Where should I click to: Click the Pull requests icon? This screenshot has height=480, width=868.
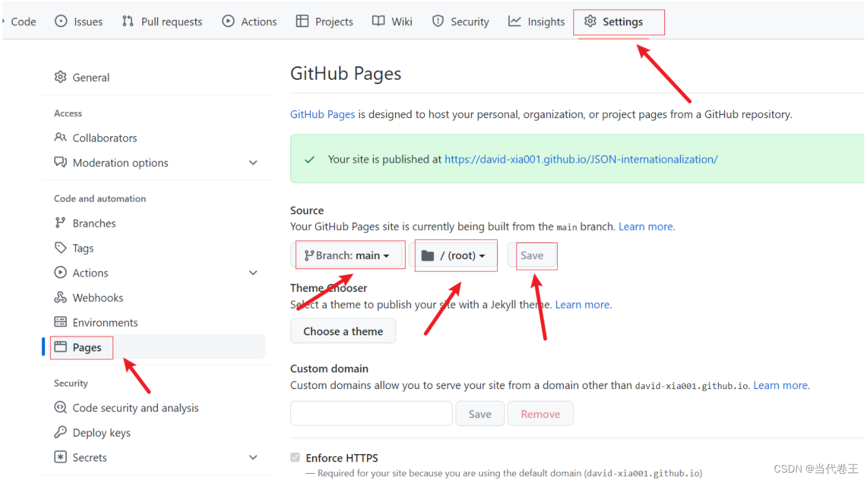coord(128,22)
